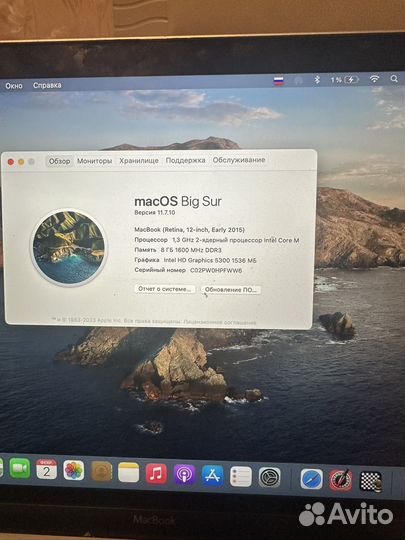This screenshot has height=540, width=405.
Task: Open Disk Diag compass icon in Dock
Action: [x=341, y=480]
